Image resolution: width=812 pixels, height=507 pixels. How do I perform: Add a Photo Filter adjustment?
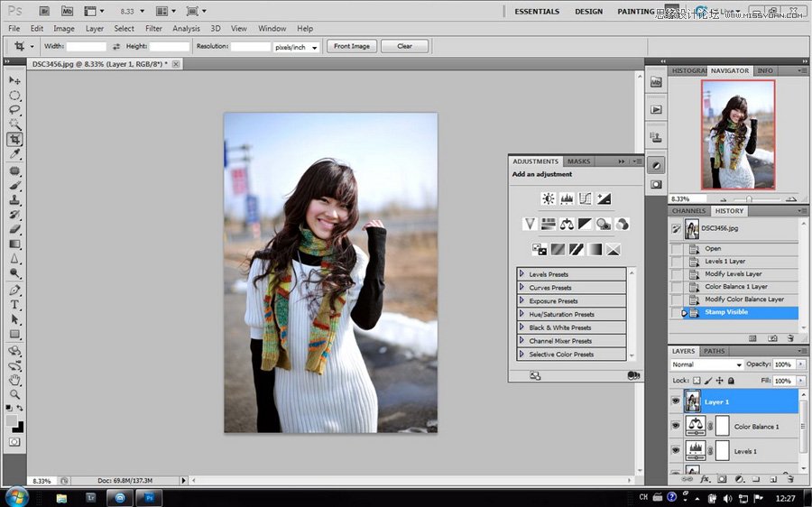(604, 224)
